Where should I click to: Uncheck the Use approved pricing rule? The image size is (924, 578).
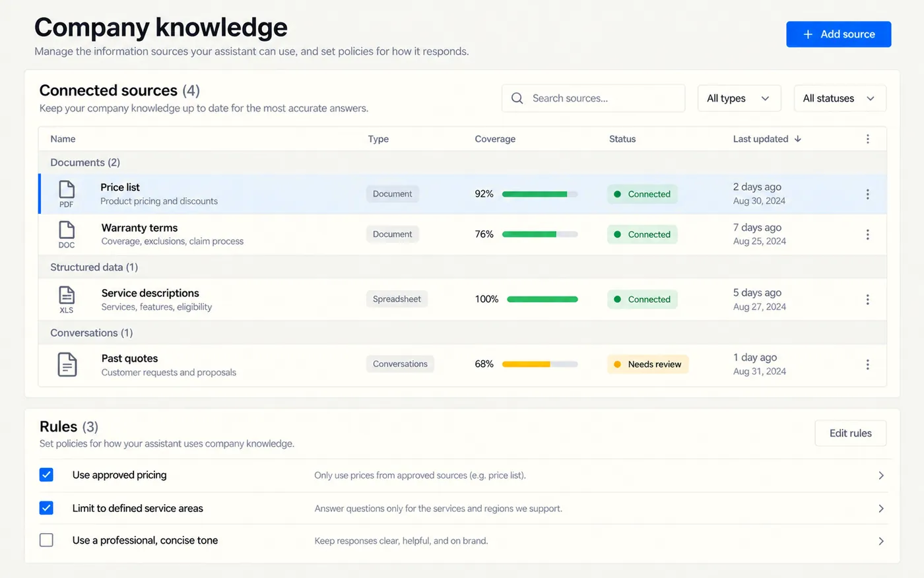(x=46, y=475)
